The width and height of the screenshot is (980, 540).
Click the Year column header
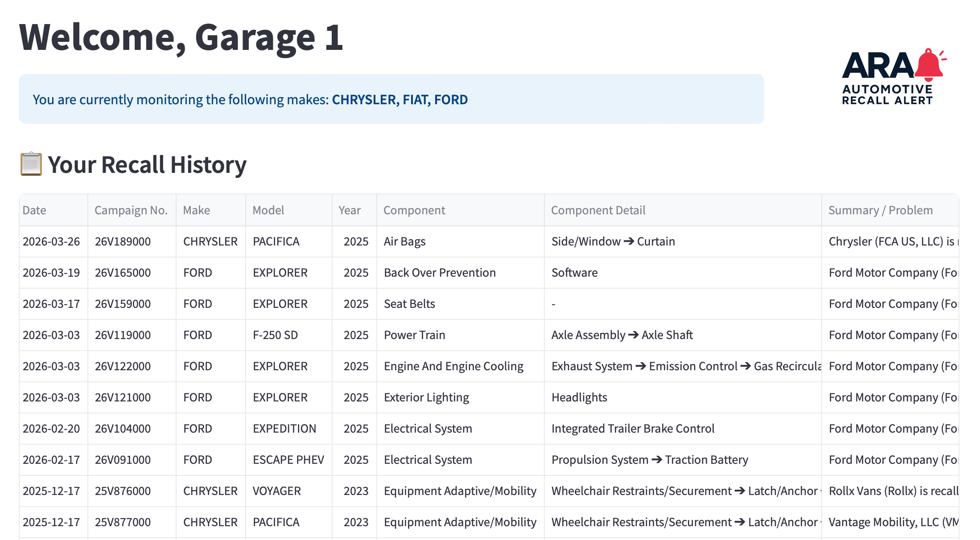(354, 210)
